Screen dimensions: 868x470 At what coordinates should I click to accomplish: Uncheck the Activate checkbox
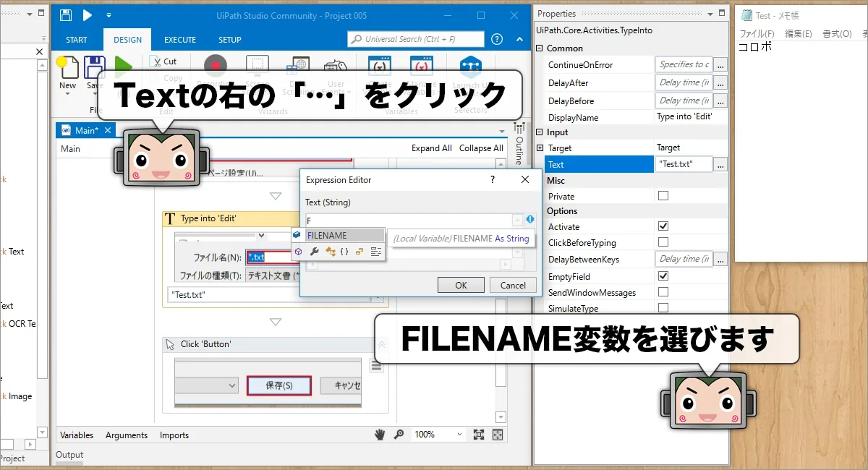[663, 226]
